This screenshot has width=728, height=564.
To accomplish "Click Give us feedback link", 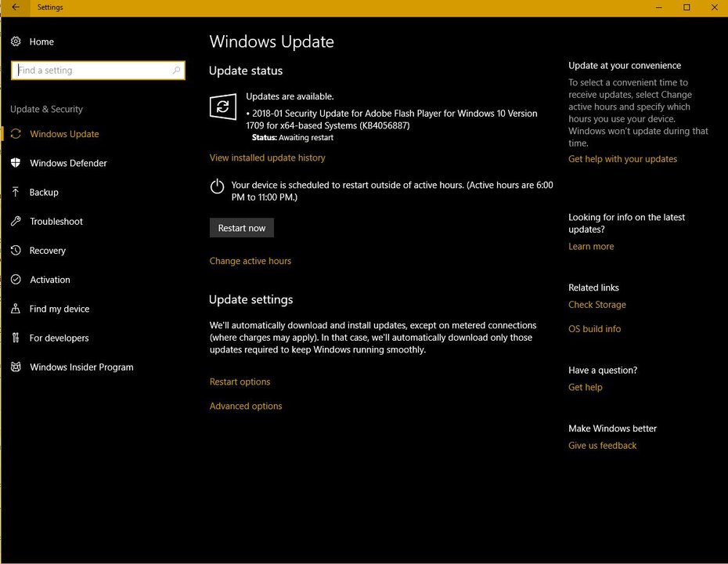I will tap(602, 445).
